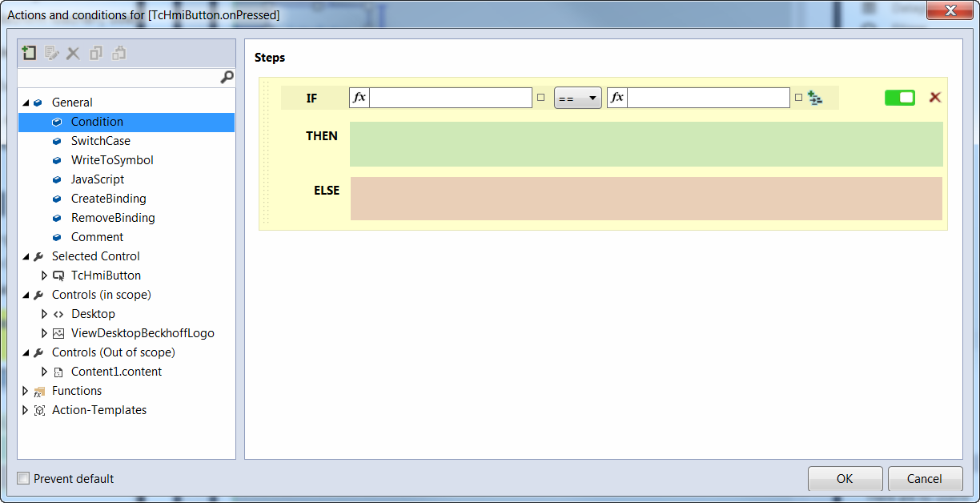
Task: Click the search text field
Action: [x=118, y=78]
